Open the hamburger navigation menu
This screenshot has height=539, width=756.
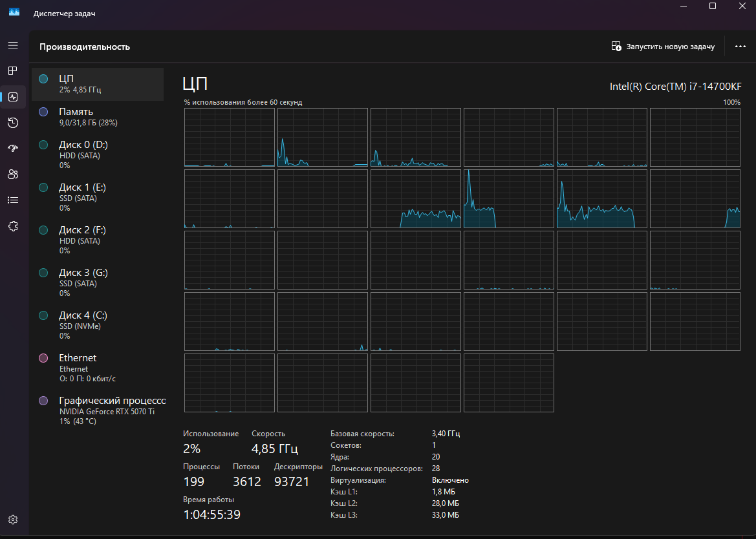coord(13,45)
